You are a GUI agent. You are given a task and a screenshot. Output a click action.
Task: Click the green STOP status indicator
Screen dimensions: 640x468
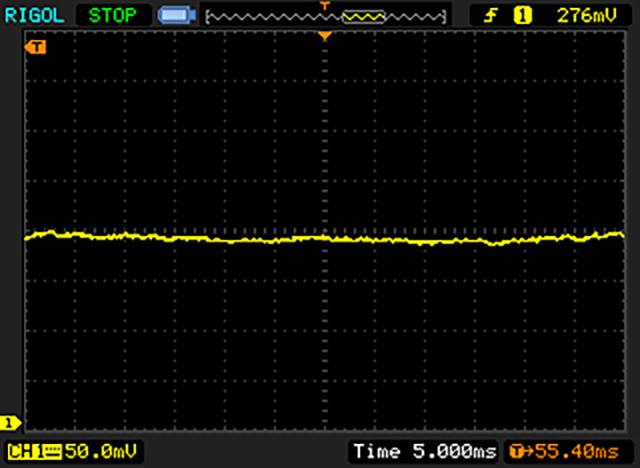point(113,16)
